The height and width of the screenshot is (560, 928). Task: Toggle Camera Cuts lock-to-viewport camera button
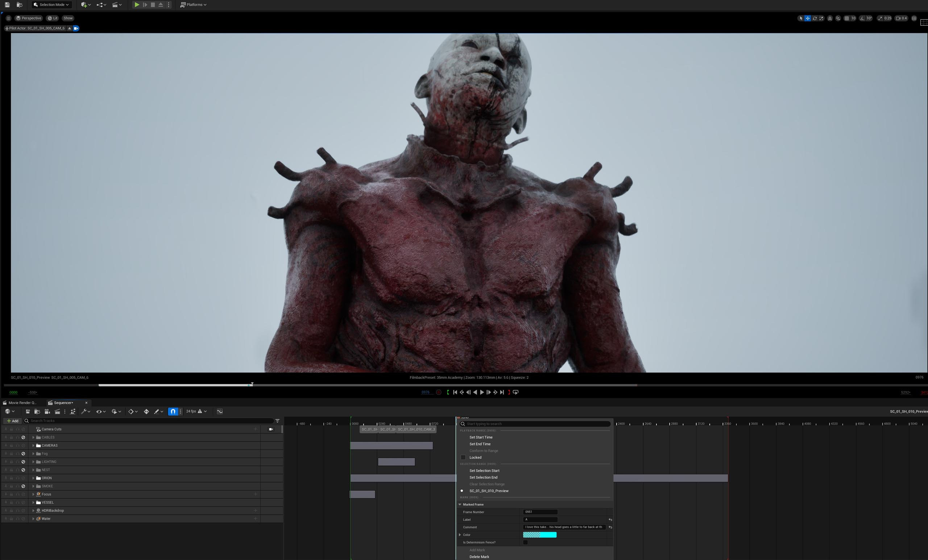(x=271, y=429)
